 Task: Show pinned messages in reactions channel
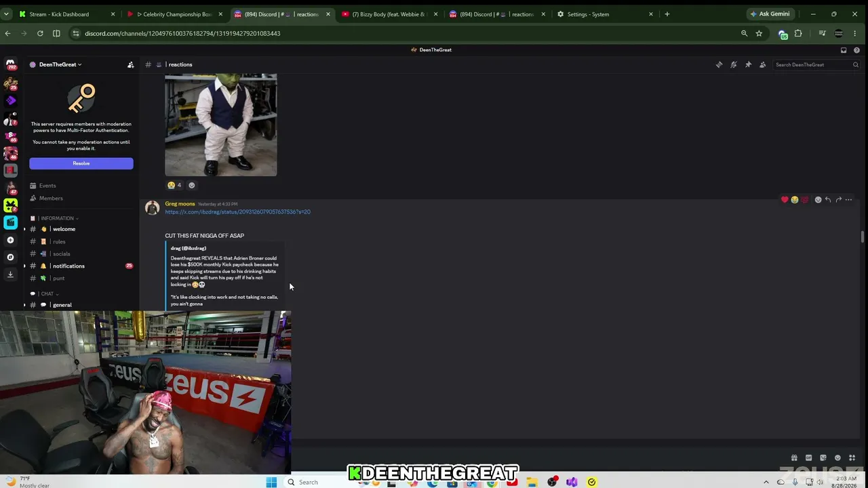748,64
